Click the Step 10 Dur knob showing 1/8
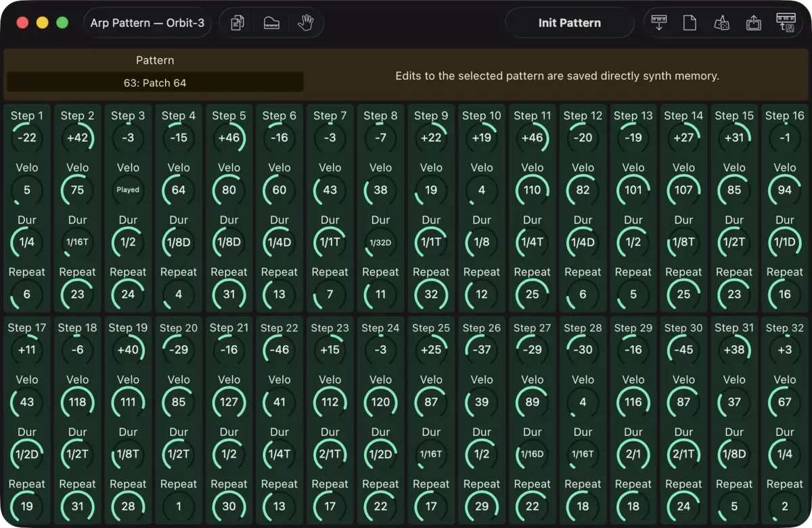The width and height of the screenshot is (812, 528). (482, 242)
